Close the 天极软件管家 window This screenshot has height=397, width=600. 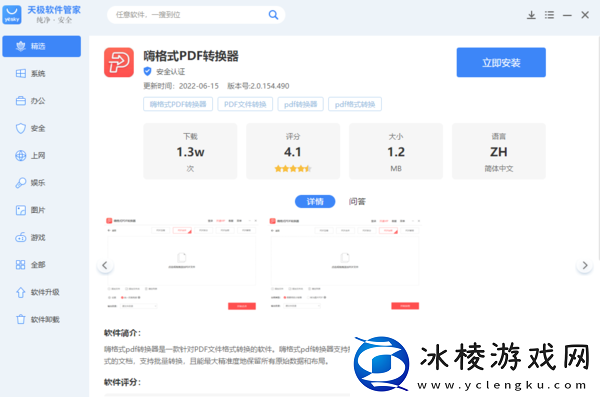click(585, 15)
